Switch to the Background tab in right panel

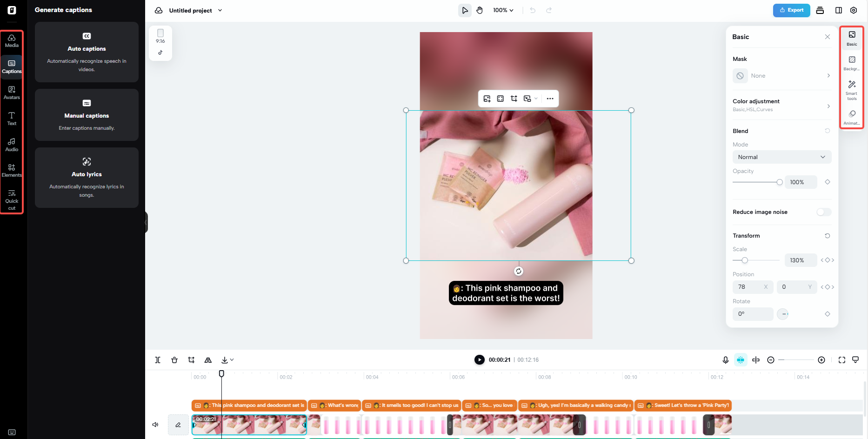pos(852,62)
